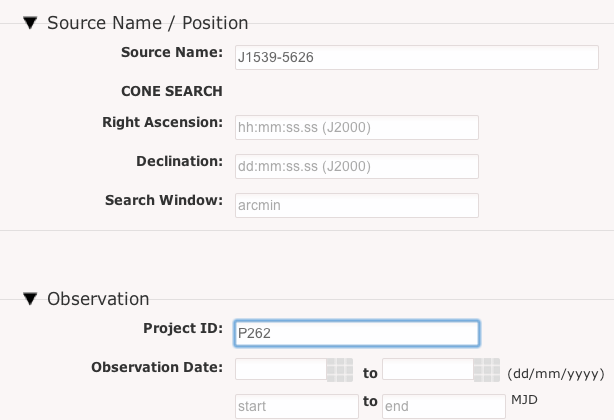Click the Right Ascension label
This screenshot has width=614, height=420.
(162, 122)
